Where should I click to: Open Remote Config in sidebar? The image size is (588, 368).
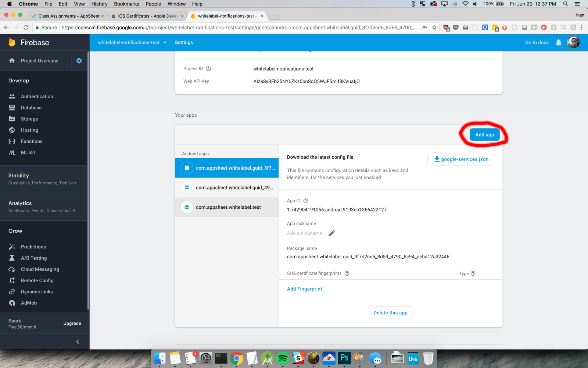coord(37,280)
